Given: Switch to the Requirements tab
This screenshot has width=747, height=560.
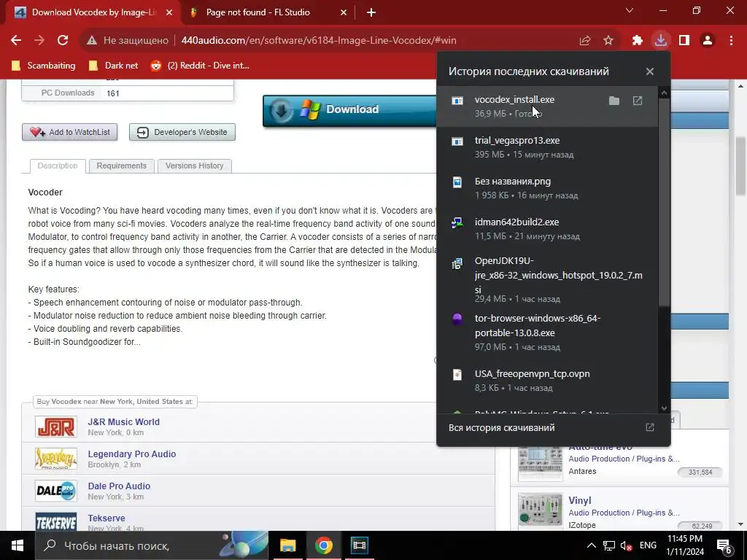Looking at the screenshot, I should (x=122, y=166).
